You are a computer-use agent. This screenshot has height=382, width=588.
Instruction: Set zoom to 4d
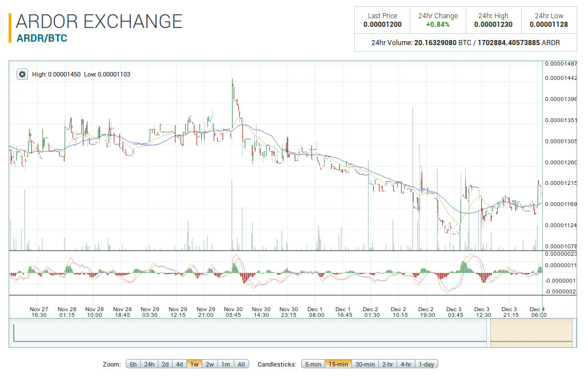click(x=179, y=364)
